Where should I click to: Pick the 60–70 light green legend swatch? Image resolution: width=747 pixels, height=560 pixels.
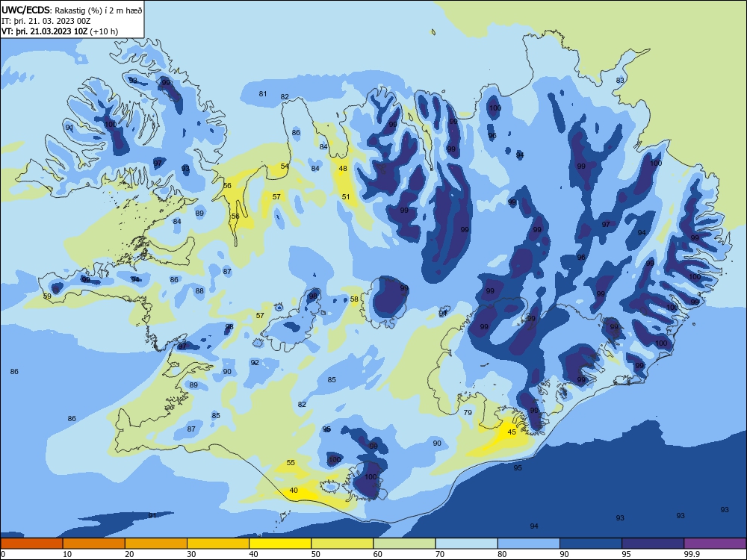(x=404, y=544)
